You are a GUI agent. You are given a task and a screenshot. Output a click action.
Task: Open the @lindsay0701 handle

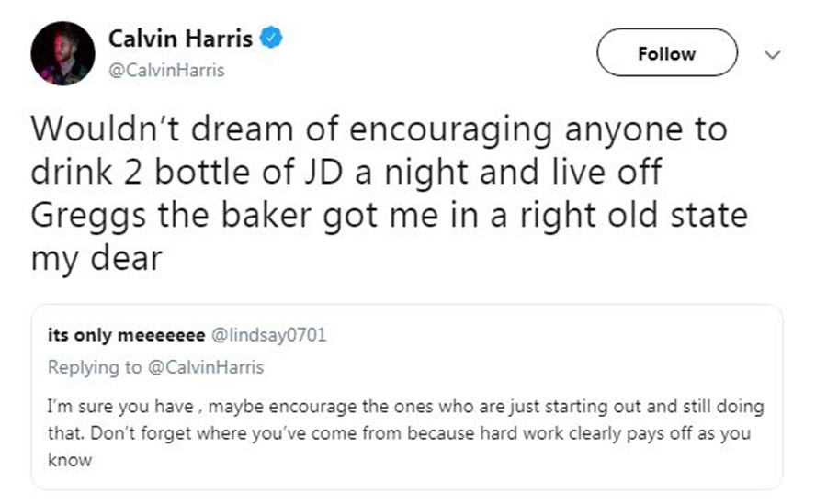click(x=269, y=335)
